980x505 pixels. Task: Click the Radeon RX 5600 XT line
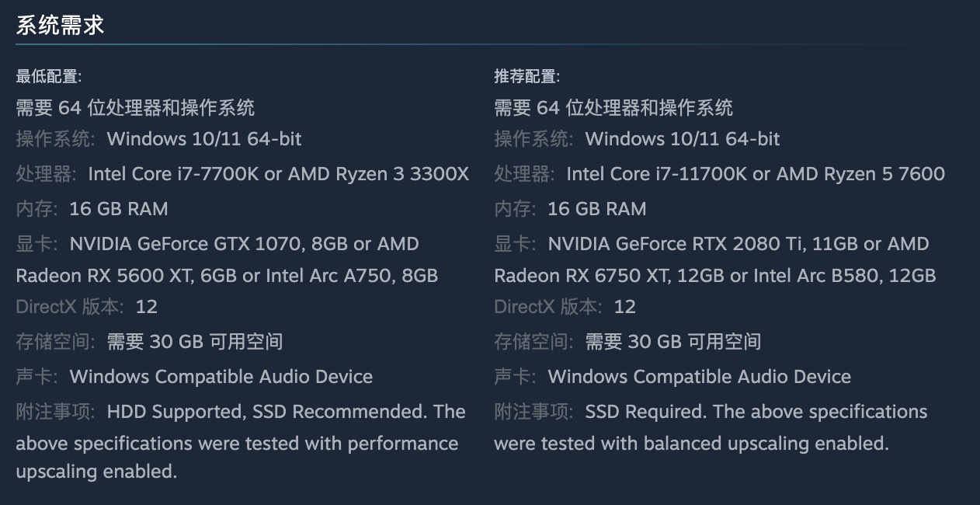click(x=227, y=276)
